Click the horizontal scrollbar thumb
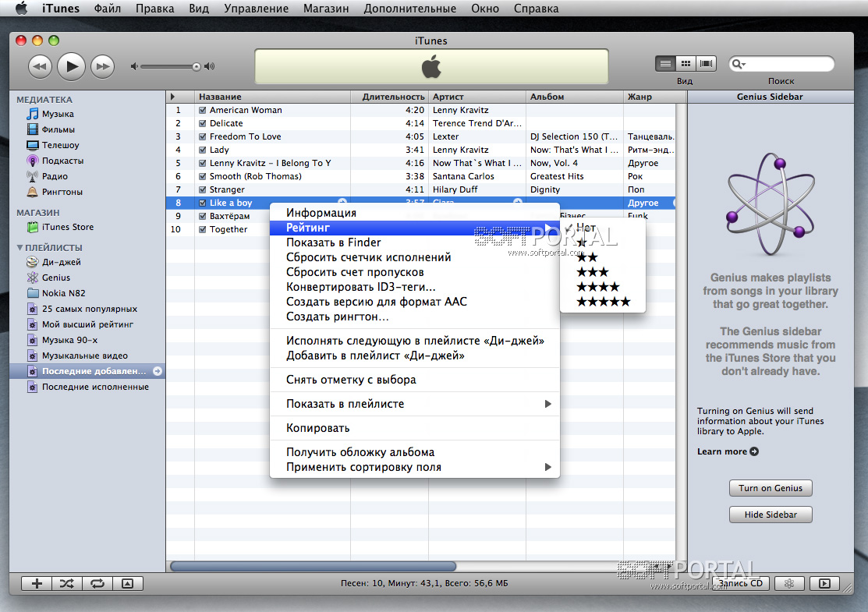Screen dimensions: 868x612 click(314, 566)
